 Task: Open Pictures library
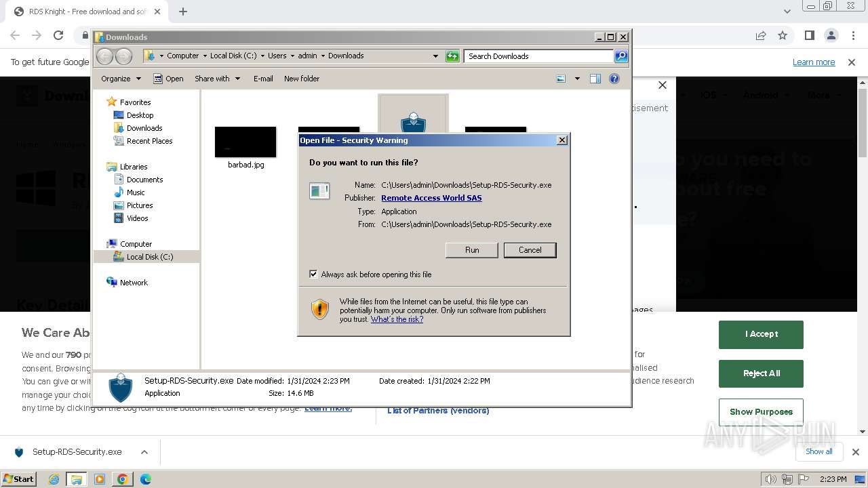click(140, 205)
